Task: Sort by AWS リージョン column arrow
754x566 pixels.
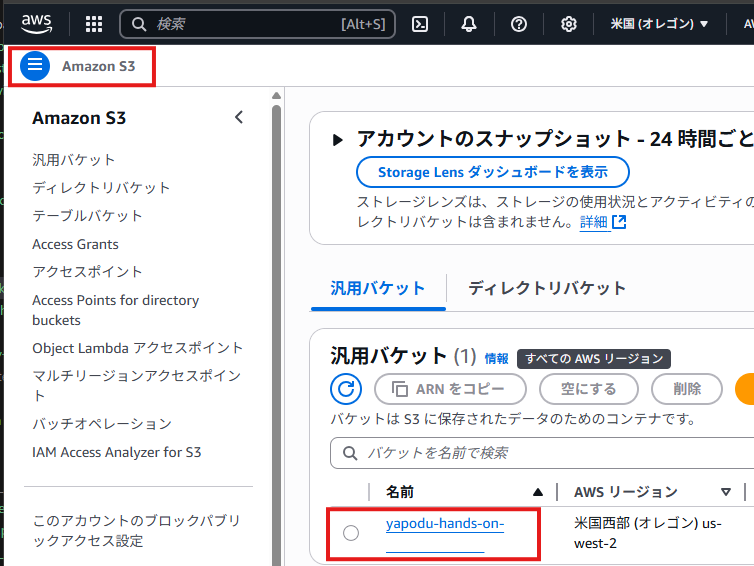Action: [726, 492]
